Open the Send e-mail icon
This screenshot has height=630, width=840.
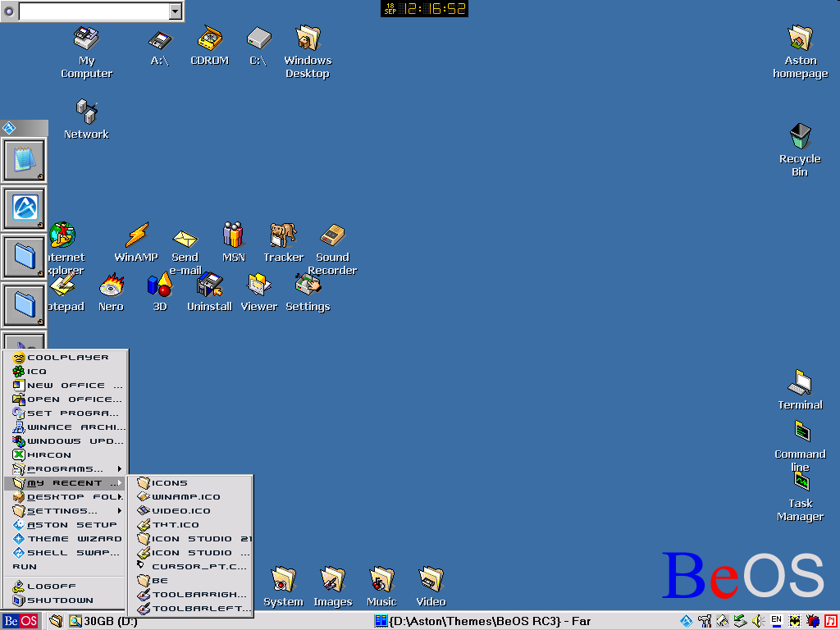click(185, 252)
